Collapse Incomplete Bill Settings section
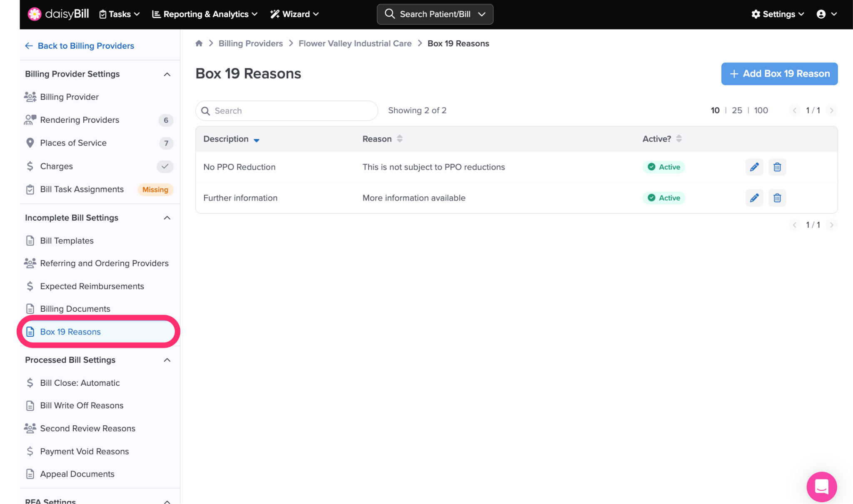The image size is (853, 504). (x=167, y=218)
